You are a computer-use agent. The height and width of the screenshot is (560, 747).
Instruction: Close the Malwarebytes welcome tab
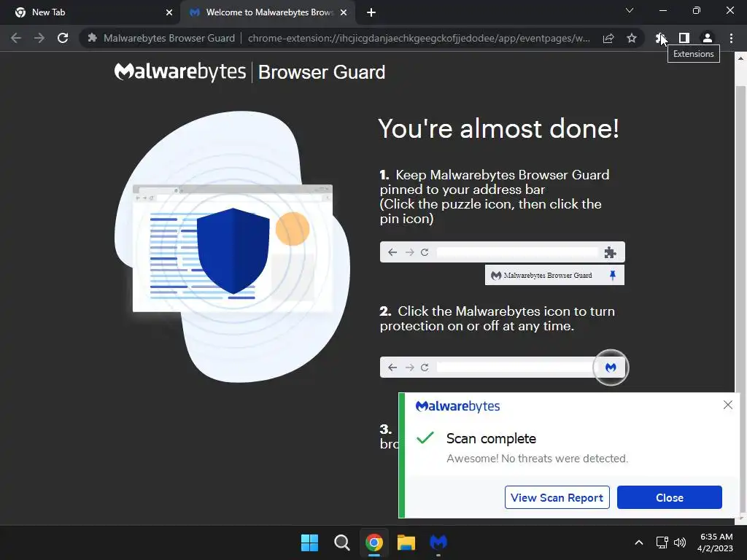tap(344, 12)
